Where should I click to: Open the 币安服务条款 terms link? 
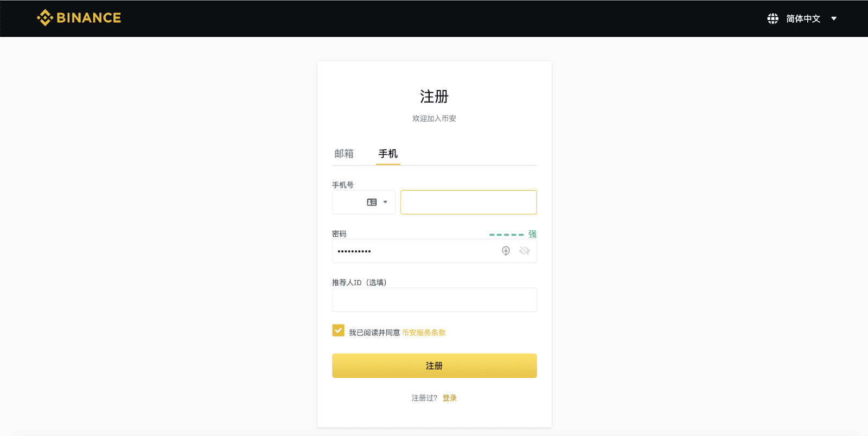tap(424, 332)
